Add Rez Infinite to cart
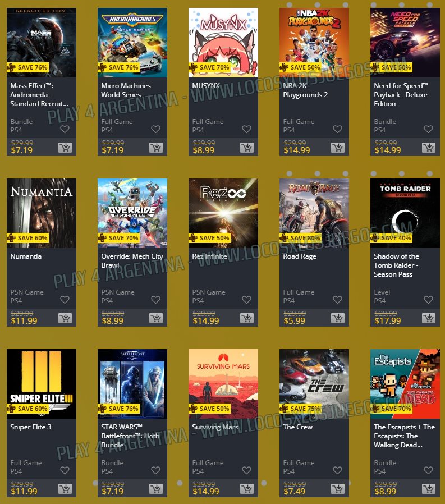This screenshot has width=445, height=504. point(247,318)
